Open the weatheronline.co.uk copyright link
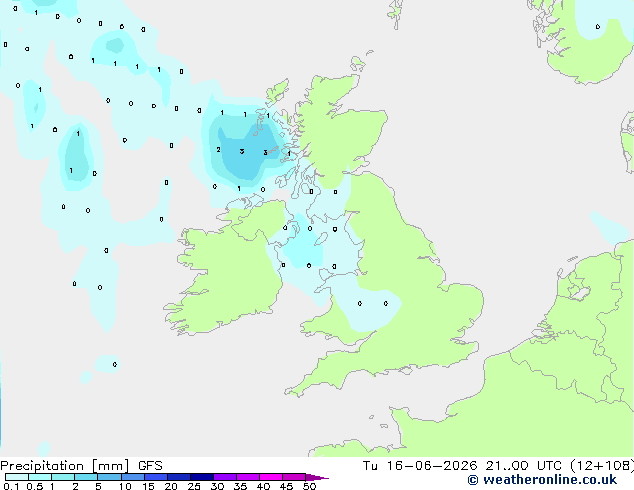634x490 pixels. (x=542, y=480)
